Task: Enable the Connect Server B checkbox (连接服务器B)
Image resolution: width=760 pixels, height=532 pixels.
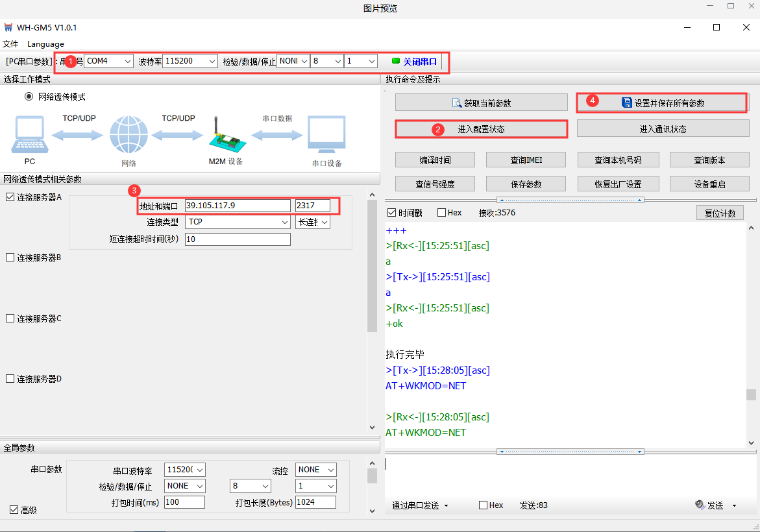Action: point(10,258)
